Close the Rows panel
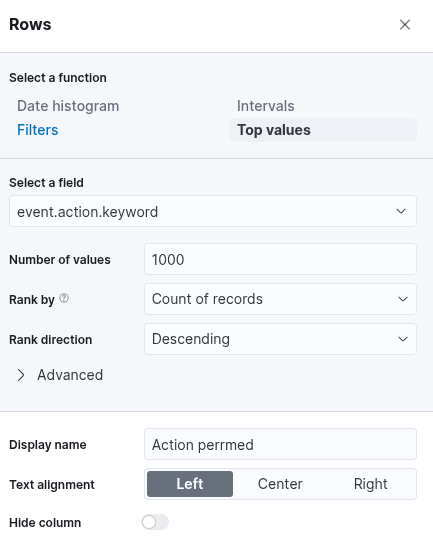Screen dimensions: 433x537 405,25
